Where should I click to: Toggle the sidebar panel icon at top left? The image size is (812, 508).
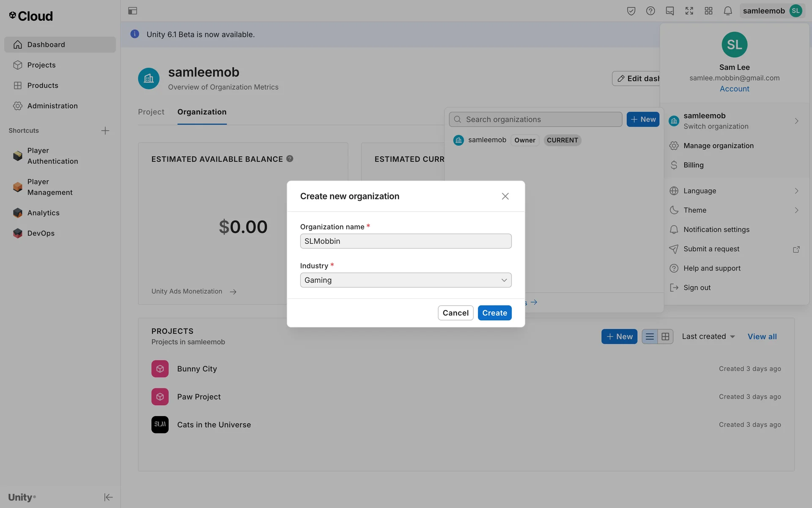132,11
